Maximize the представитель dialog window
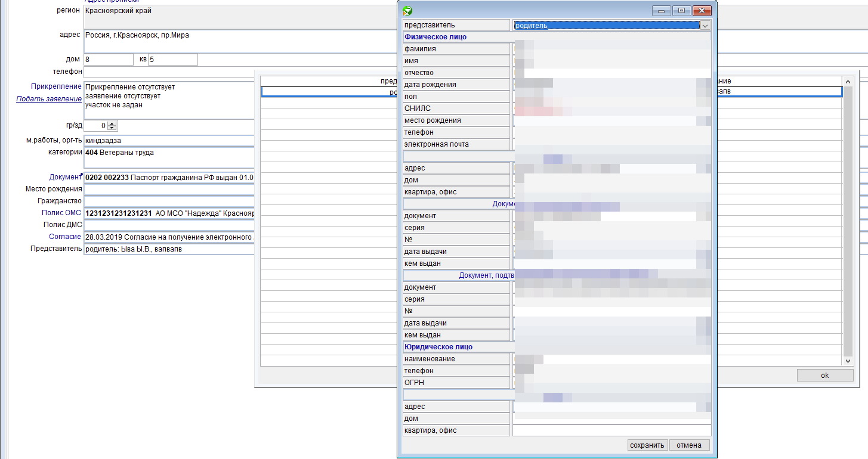 pyautogui.click(x=681, y=10)
